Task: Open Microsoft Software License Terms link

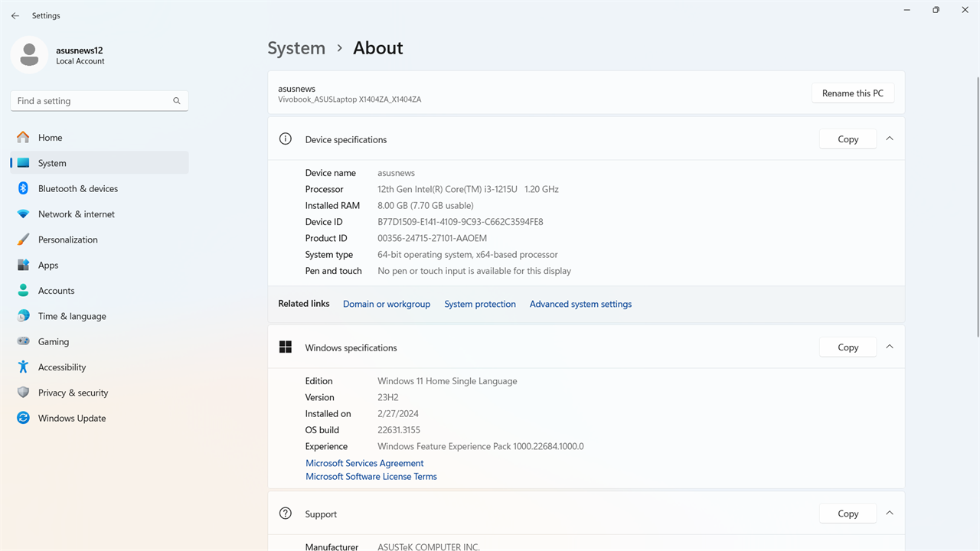Action: click(x=371, y=476)
